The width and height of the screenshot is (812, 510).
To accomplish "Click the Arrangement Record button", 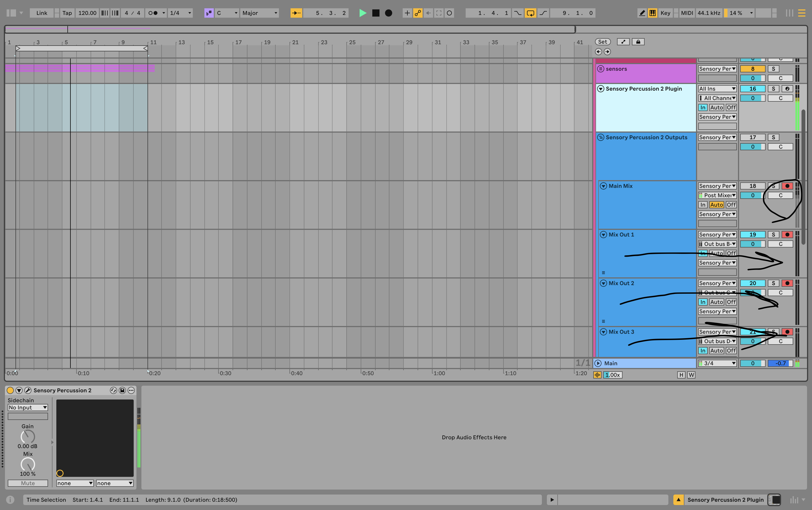I will pos(389,13).
